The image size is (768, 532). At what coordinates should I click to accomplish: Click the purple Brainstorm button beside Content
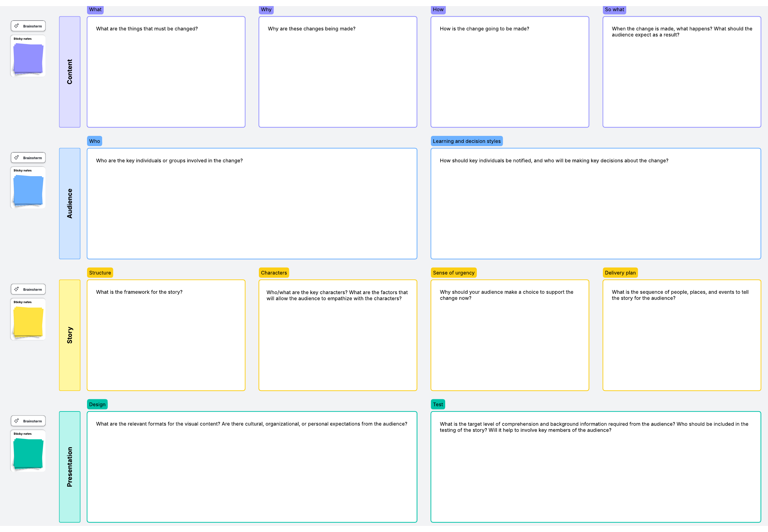point(28,26)
